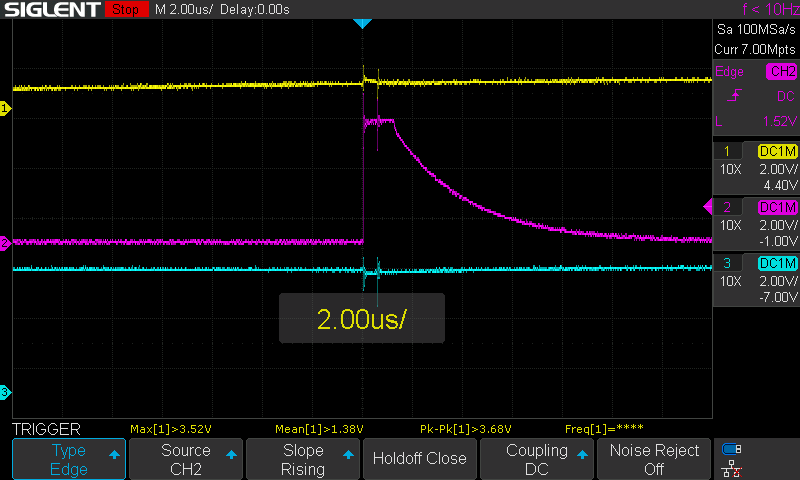This screenshot has width=800, height=480.
Task: Click the Delay:0.00s readout
Action: coord(255,10)
